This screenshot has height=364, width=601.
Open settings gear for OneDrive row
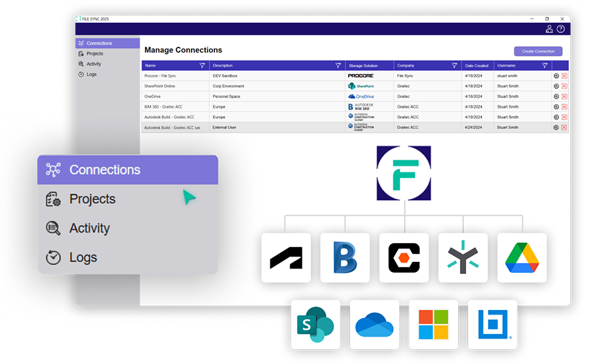click(556, 97)
